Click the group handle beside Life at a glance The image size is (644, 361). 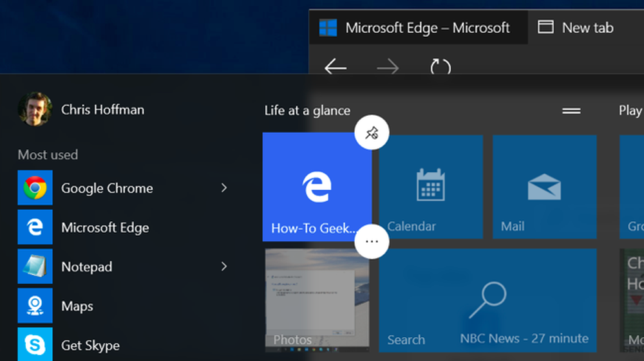[571, 111]
